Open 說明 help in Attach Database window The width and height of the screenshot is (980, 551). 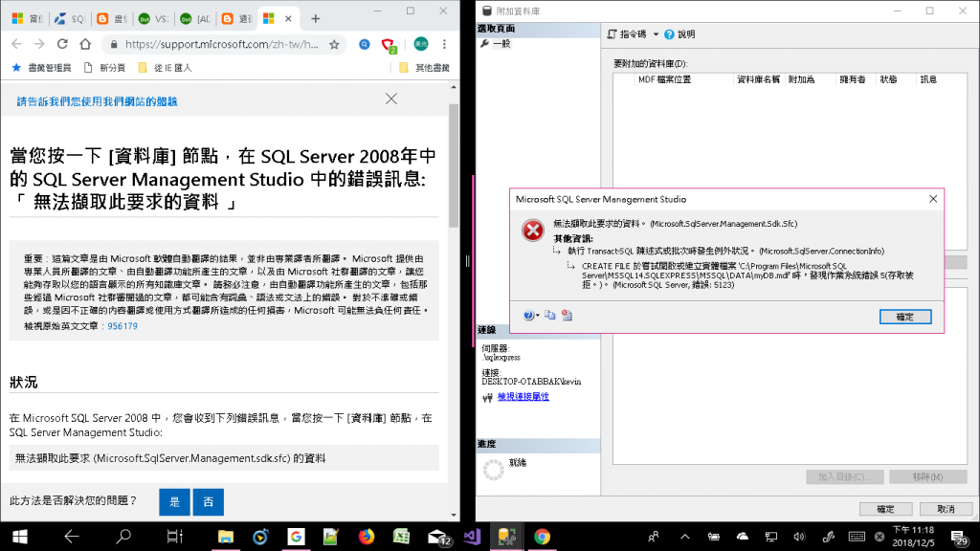point(679,34)
